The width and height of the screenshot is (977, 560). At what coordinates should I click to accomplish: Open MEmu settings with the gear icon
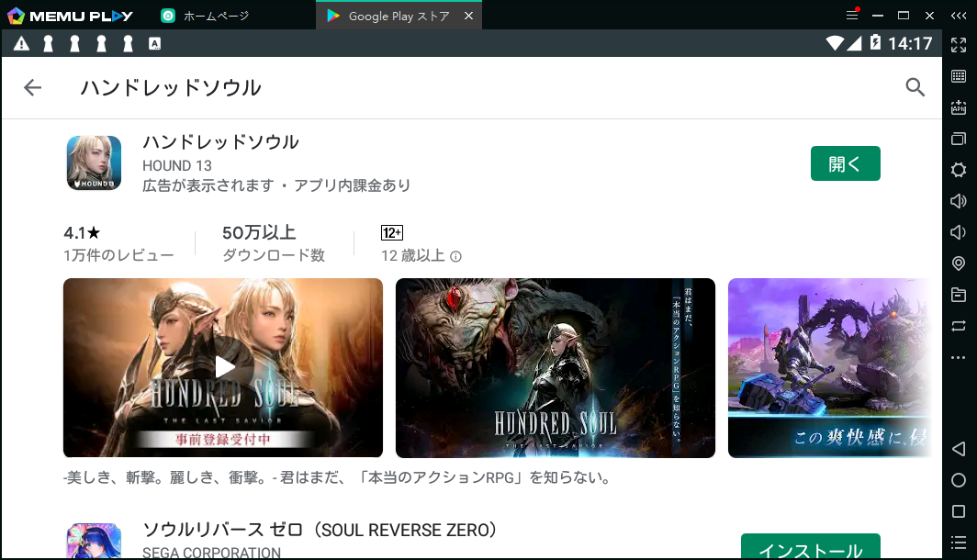(959, 170)
